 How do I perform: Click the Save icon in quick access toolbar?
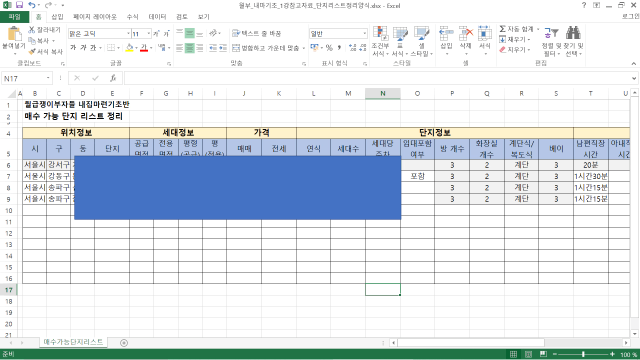click(x=19, y=5)
